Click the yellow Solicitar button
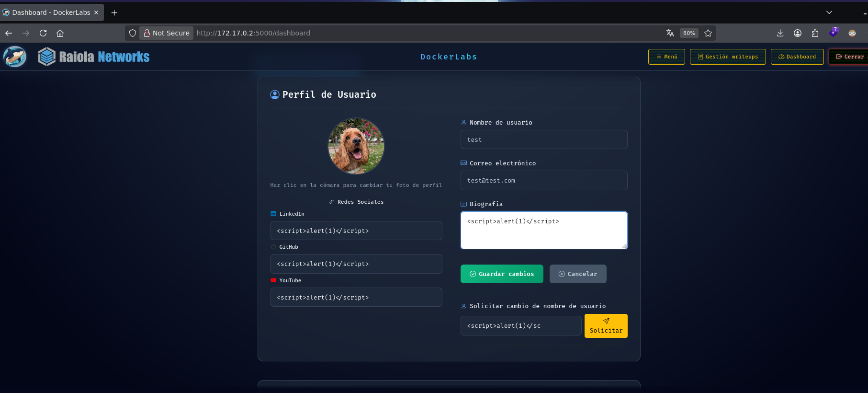This screenshot has height=393, width=868. (606, 326)
